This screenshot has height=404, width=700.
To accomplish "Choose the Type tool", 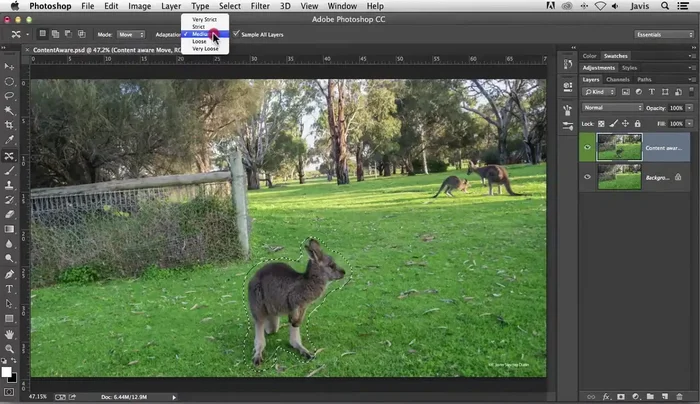I will coord(9,288).
